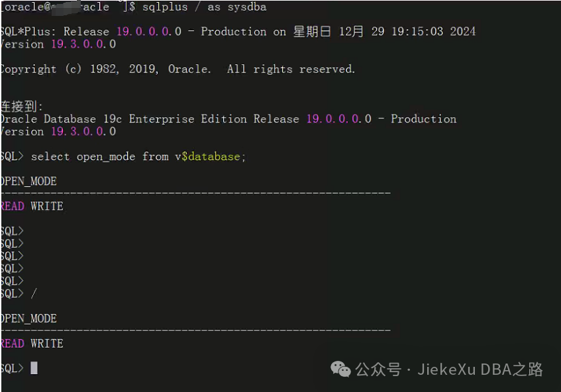This screenshot has height=392, width=561.
Task: Click the OPEN_MODE header under the select query
Action: [28, 181]
